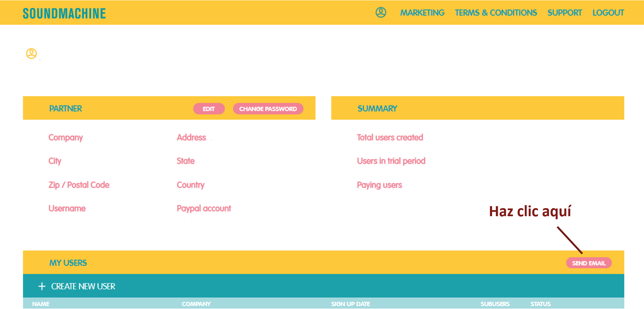Click the State field label

[x=186, y=161]
